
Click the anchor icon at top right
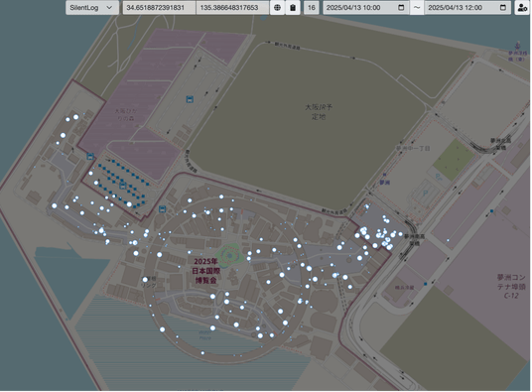(x=518, y=45)
